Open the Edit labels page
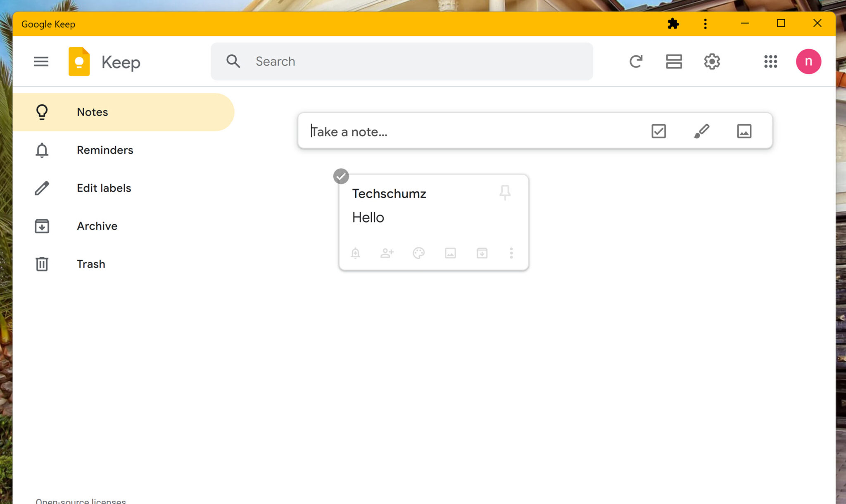 click(x=103, y=188)
